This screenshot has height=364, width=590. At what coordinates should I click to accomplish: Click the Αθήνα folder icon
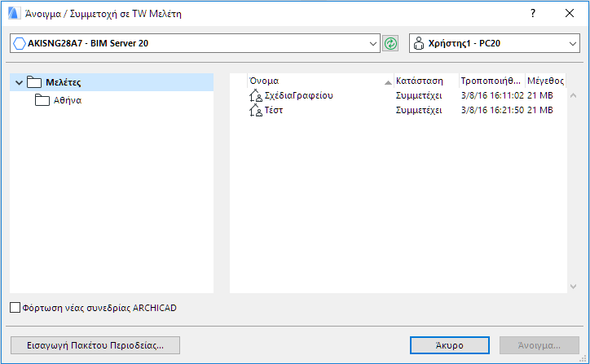click(x=42, y=100)
